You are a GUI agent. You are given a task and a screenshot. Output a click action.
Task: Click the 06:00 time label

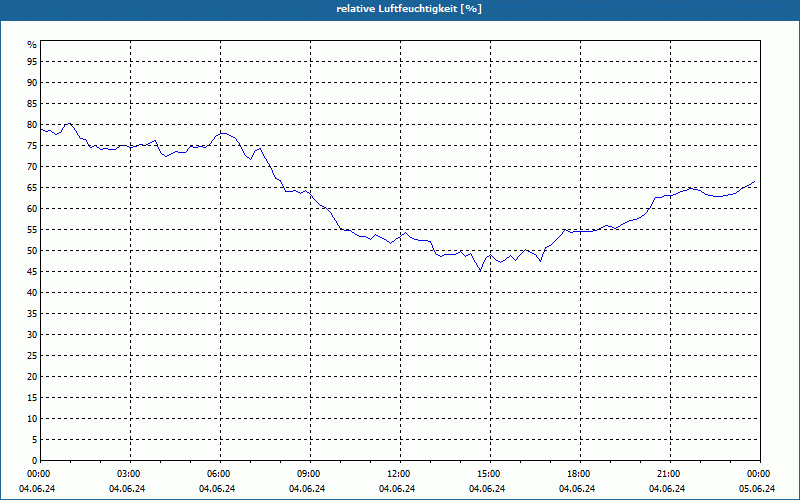(x=218, y=474)
